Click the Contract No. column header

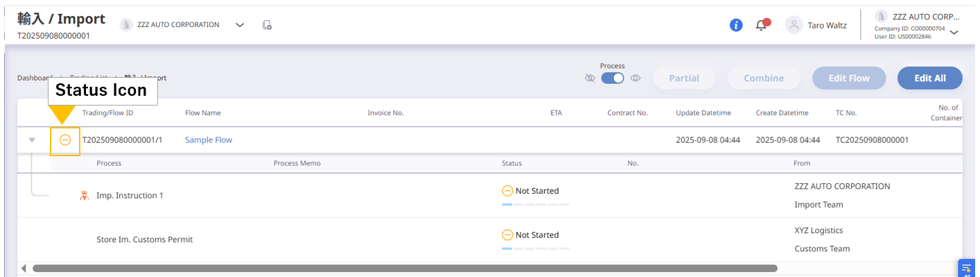(627, 113)
